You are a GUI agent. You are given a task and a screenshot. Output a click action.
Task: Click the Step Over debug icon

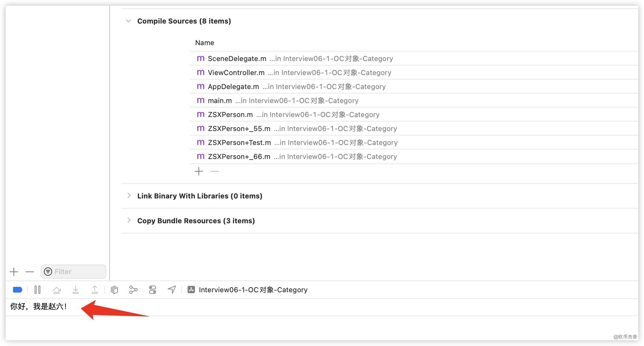(x=57, y=290)
